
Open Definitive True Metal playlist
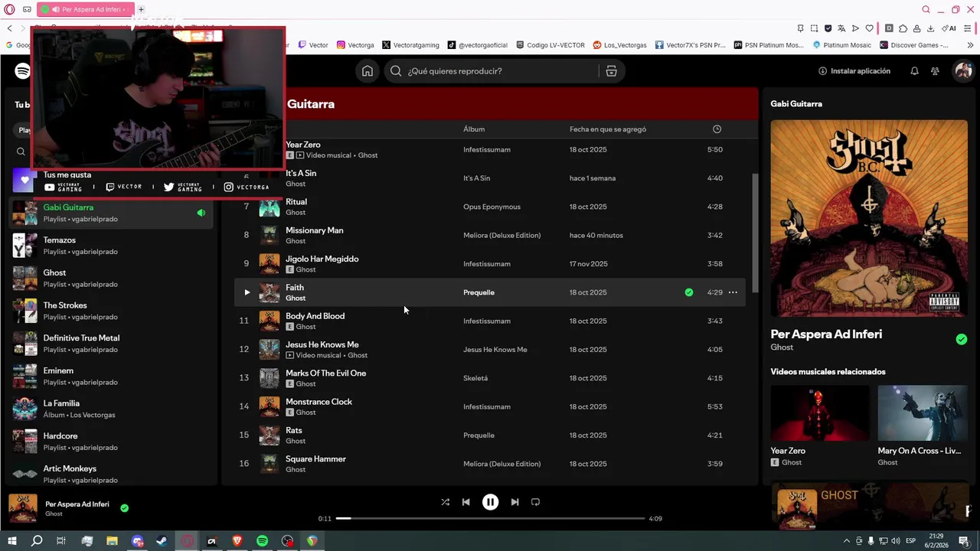coord(112,344)
